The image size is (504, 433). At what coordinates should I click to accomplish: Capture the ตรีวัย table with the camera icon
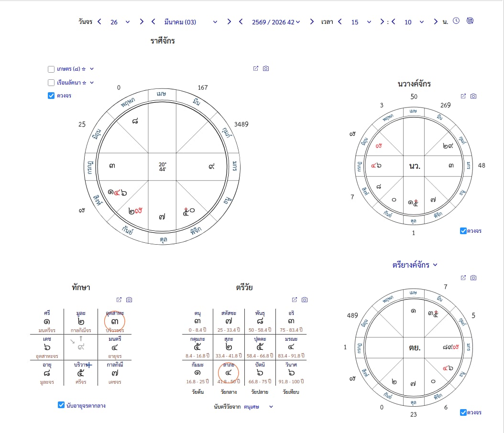(305, 300)
